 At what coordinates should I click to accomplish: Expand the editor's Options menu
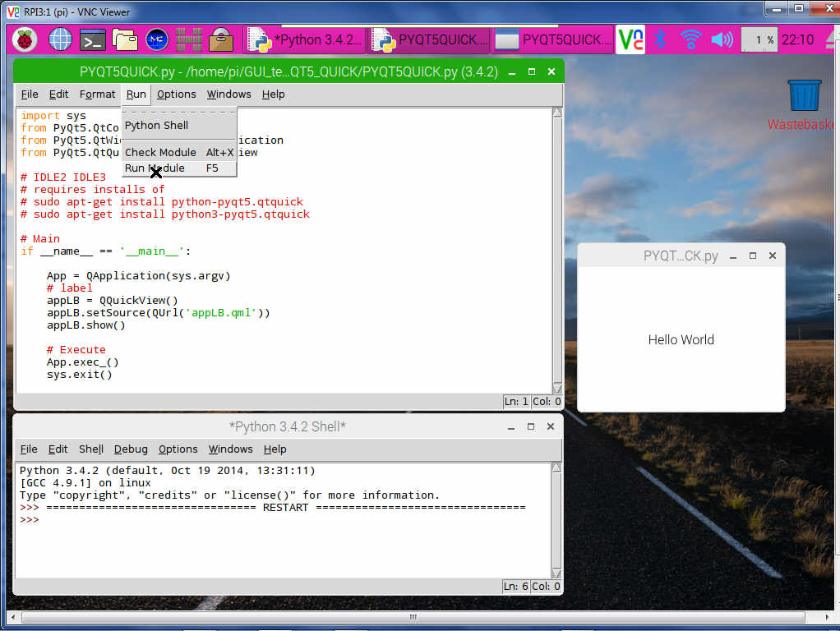coord(176,94)
